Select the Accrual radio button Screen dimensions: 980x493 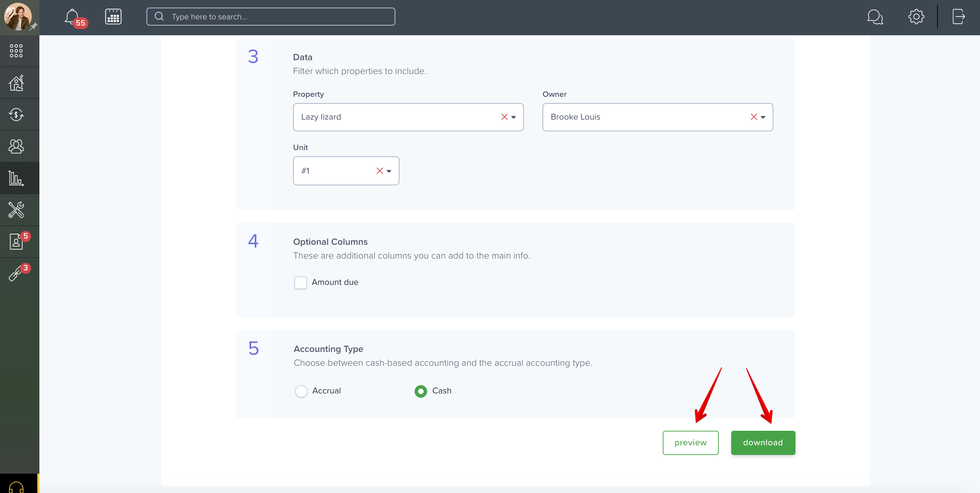301,391
